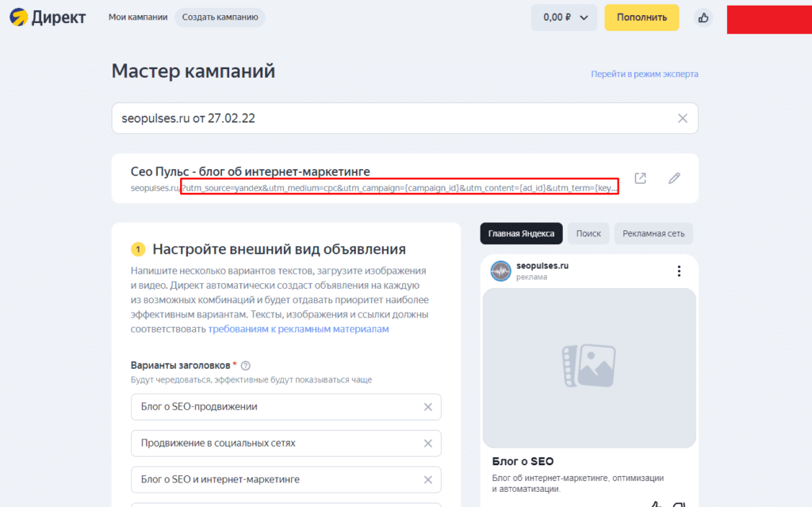Viewport: 812px width, 507px height.
Task: Click the 'реклама' label in the preview
Action: [x=531, y=277]
